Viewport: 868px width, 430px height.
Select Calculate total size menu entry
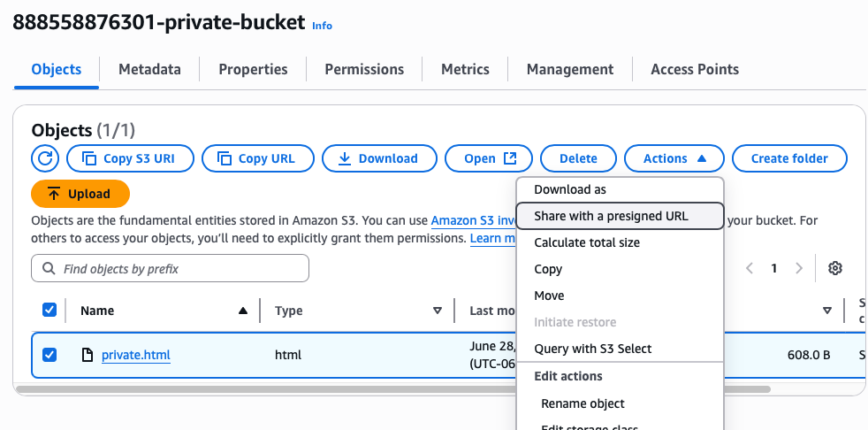tap(587, 242)
